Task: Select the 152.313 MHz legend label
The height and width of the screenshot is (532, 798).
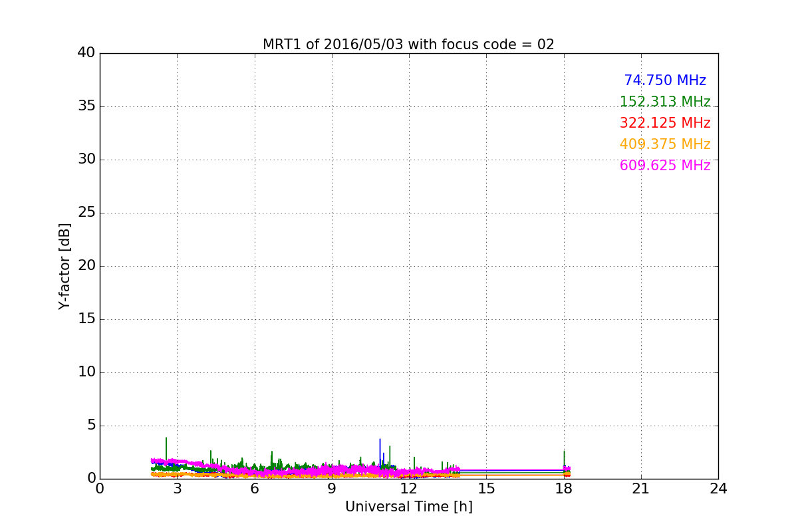Action: 665,102
